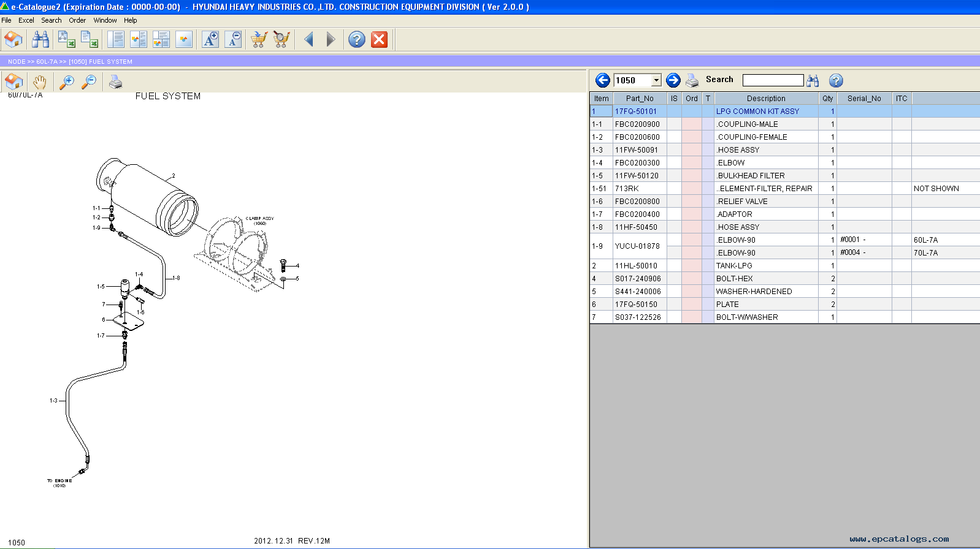This screenshot has height=549, width=980.
Task: Click the Serial_No column header
Action: click(864, 99)
